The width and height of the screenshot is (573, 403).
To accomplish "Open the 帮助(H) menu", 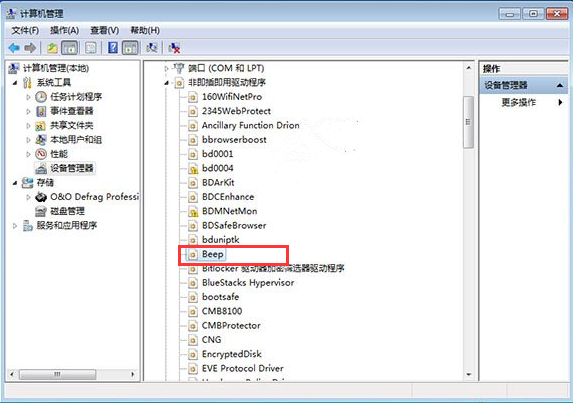I will coord(145,30).
